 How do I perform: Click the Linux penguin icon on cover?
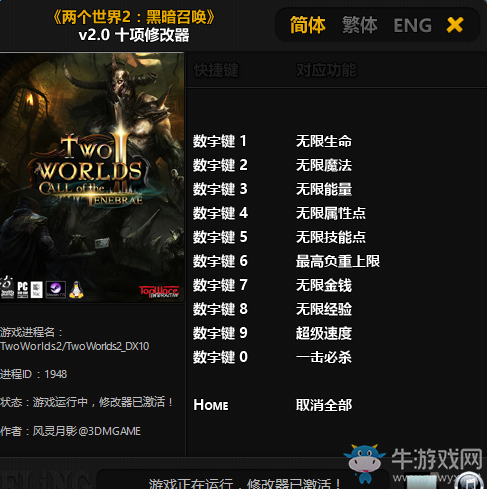(x=76, y=290)
